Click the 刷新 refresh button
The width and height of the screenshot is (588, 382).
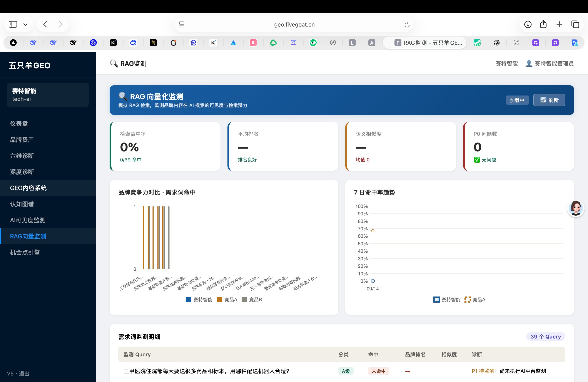tap(549, 100)
